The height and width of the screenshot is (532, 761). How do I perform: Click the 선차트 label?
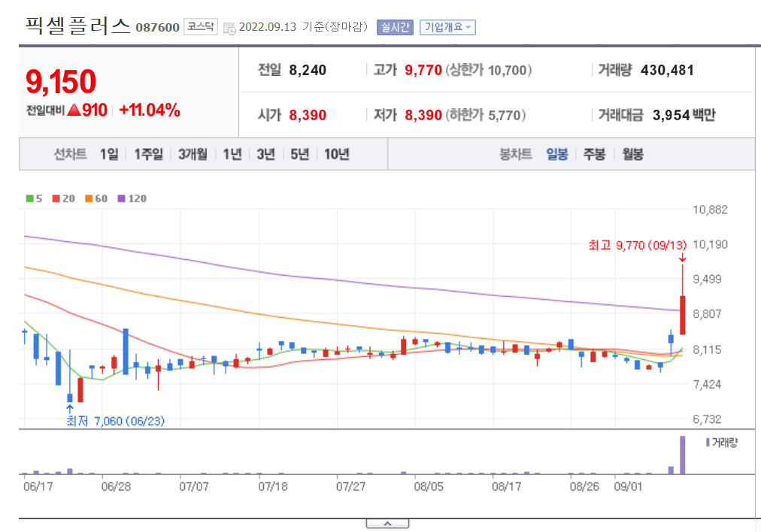71,154
